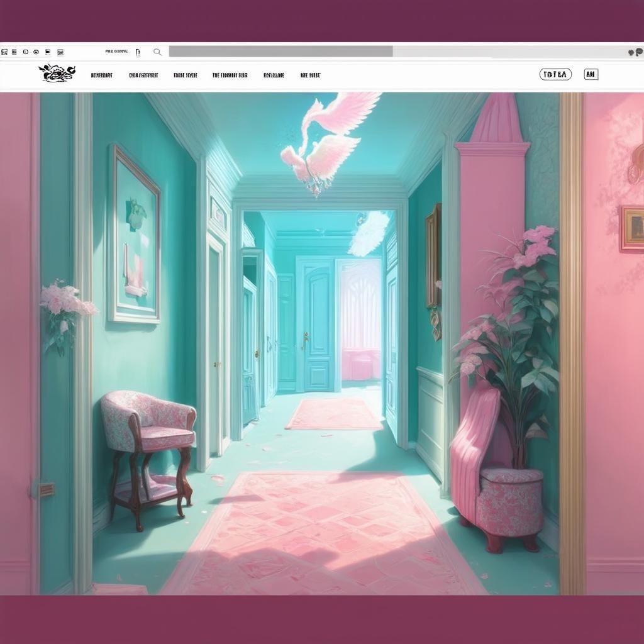Click the boxed image icon in browser toolbar

[x=60, y=52]
